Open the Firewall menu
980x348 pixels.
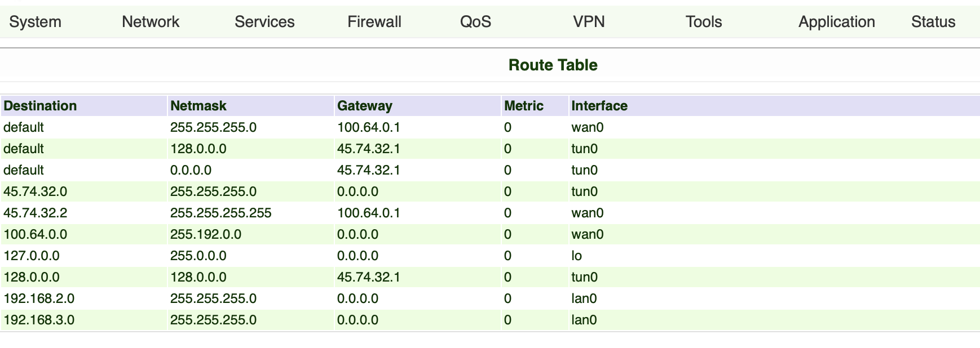(x=374, y=22)
